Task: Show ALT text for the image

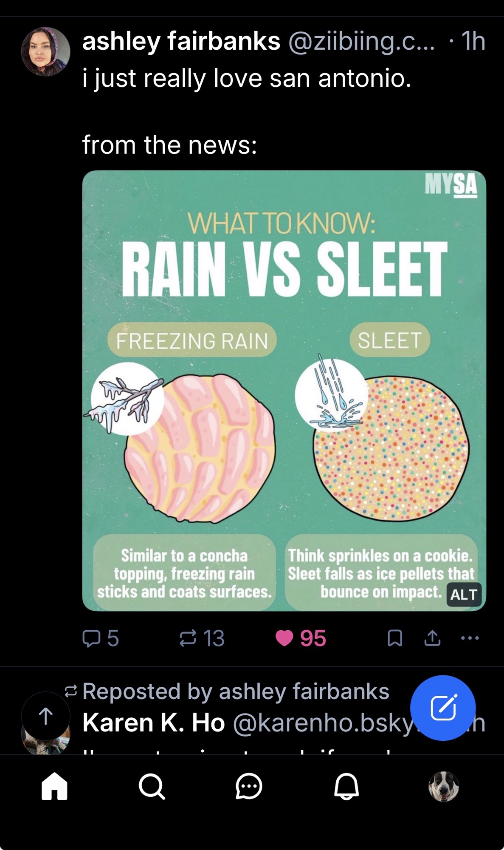Action: click(x=464, y=594)
